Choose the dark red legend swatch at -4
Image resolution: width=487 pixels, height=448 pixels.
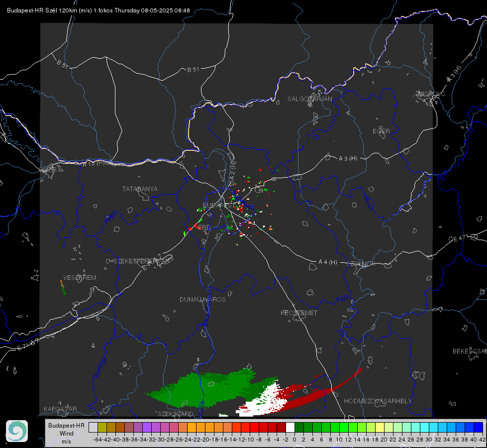point(281,427)
